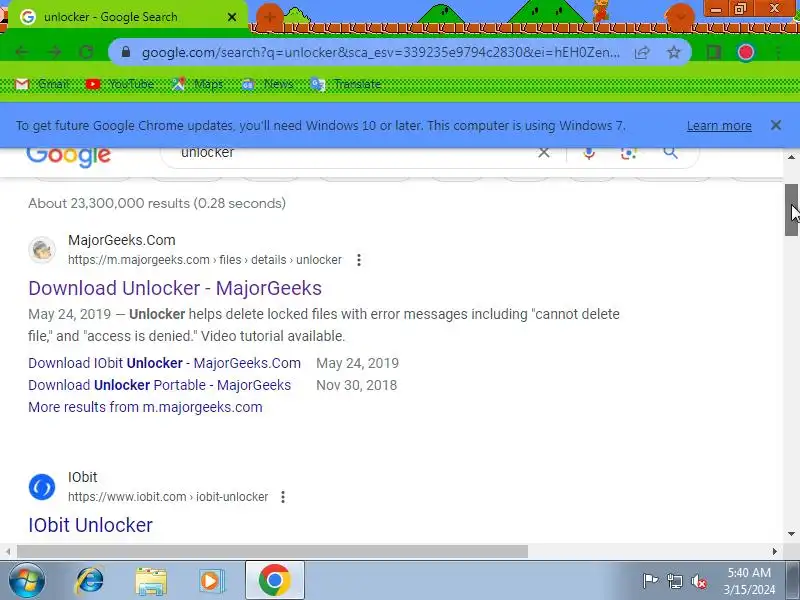Show more results from m.majorgeeks.com

(x=145, y=407)
